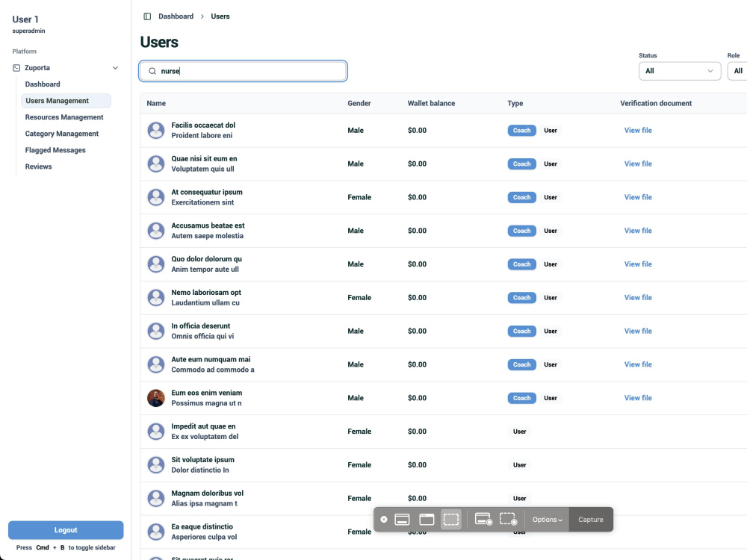This screenshot has width=747, height=560.
Task: Select capture selected window icon
Action: (427, 520)
